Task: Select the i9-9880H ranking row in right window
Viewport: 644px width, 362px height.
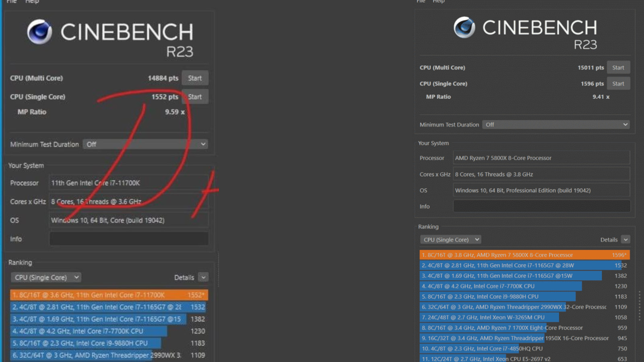Action: [x=524, y=296]
